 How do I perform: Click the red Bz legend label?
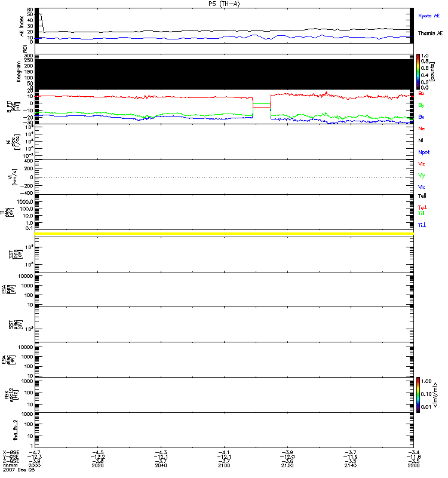[x=421, y=93]
